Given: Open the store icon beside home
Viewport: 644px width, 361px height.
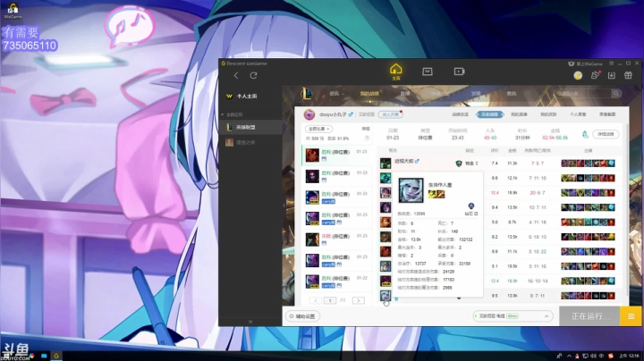Looking at the screenshot, I should click(x=428, y=71).
